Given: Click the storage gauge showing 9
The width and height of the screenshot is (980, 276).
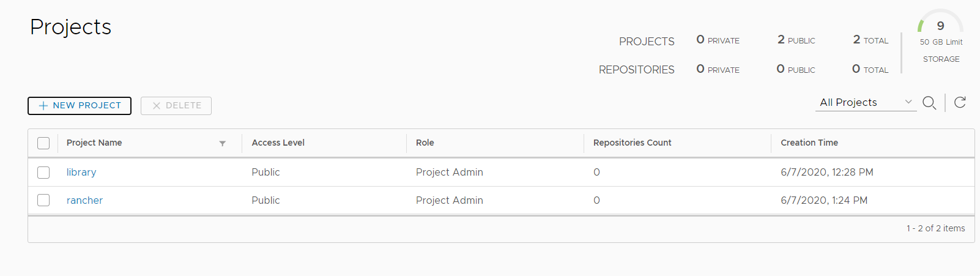Looking at the screenshot, I should tap(940, 21).
